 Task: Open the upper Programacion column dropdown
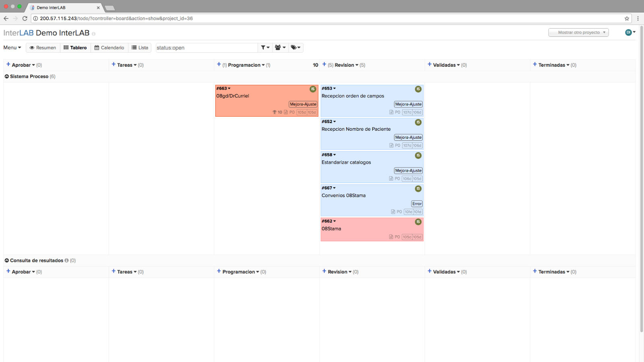click(x=246, y=65)
